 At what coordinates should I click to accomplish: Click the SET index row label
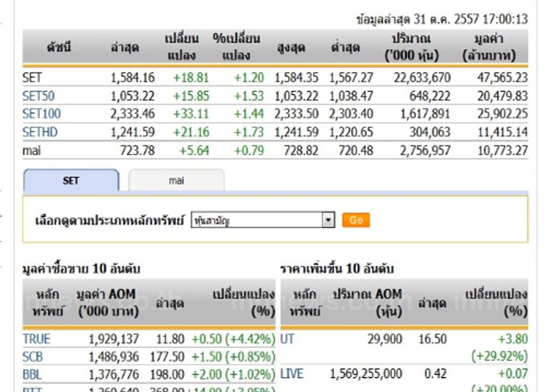32,78
